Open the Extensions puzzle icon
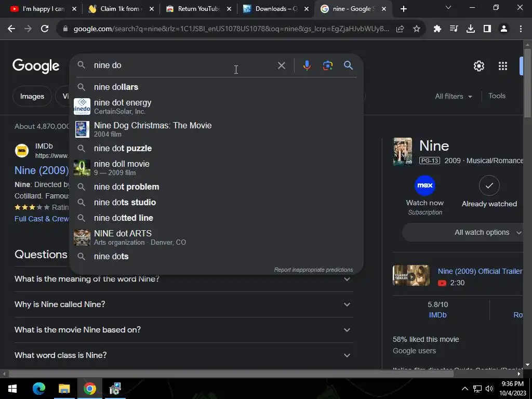This screenshot has width=532, height=399. click(437, 29)
